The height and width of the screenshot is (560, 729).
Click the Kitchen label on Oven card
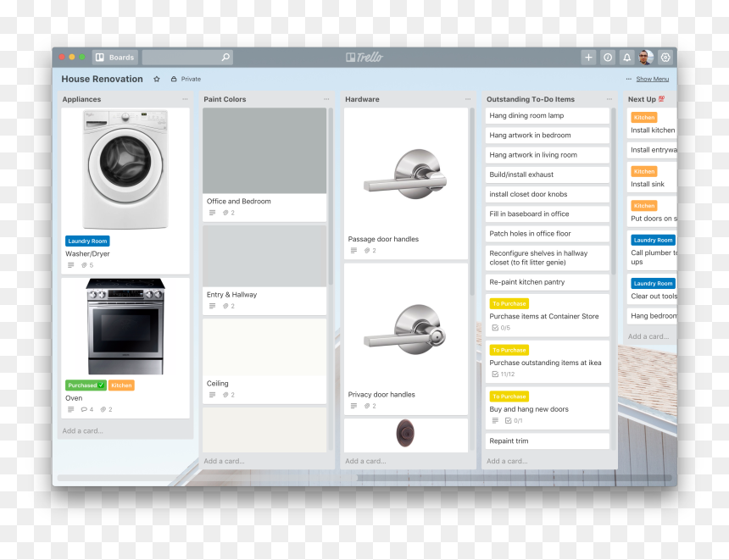[121, 385]
